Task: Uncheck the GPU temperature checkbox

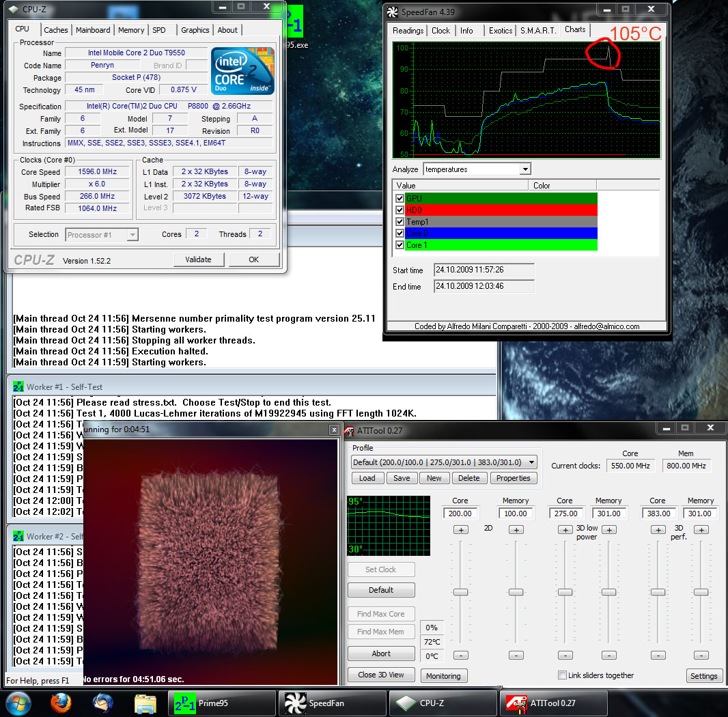Action: 400,198
